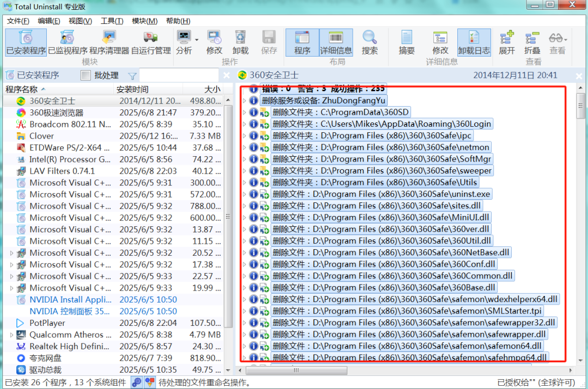Screen dimensions: 588x389
Task: Click the Broadcom 802.11 program icon
Action: tap(21, 124)
